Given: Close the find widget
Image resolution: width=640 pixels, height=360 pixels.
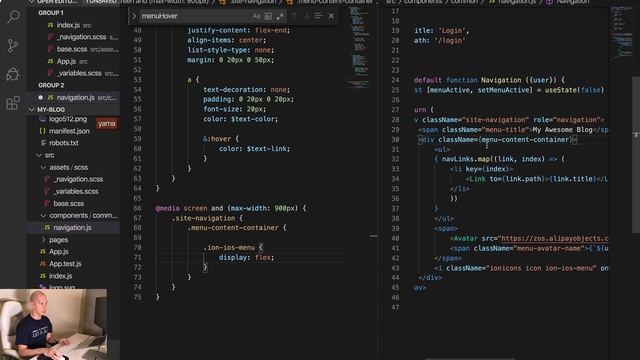Looking at the screenshot, I should pyautogui.click(x=331, y=16).
